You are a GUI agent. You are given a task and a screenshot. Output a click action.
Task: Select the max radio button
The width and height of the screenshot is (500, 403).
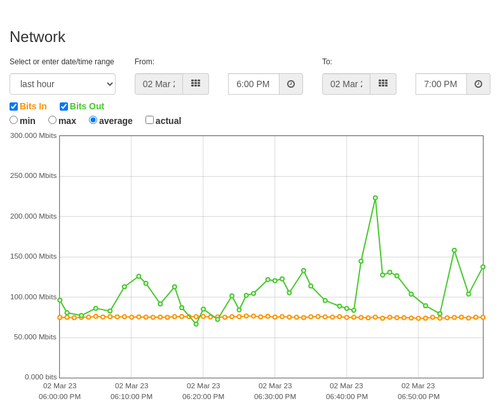(x=52, y=120)
